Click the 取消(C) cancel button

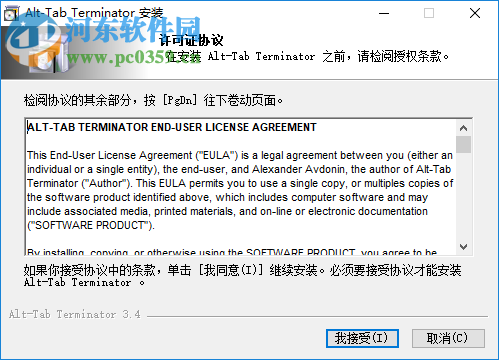pyautogui.click(x=448, y=338)
